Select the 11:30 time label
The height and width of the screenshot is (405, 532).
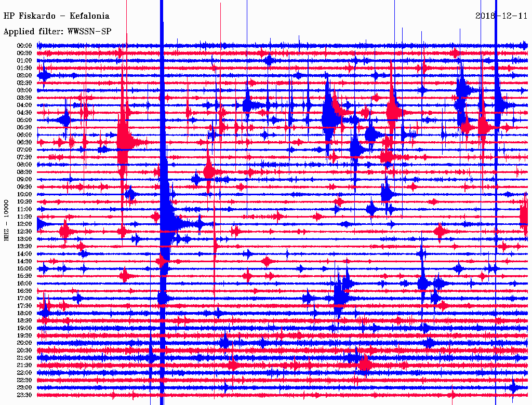point(24,217)
